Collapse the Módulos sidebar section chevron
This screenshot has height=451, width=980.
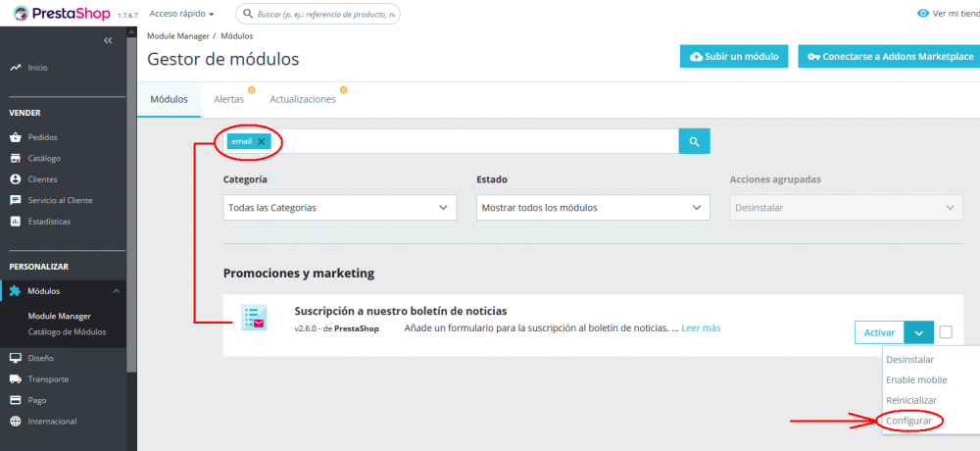click(117, 291)
